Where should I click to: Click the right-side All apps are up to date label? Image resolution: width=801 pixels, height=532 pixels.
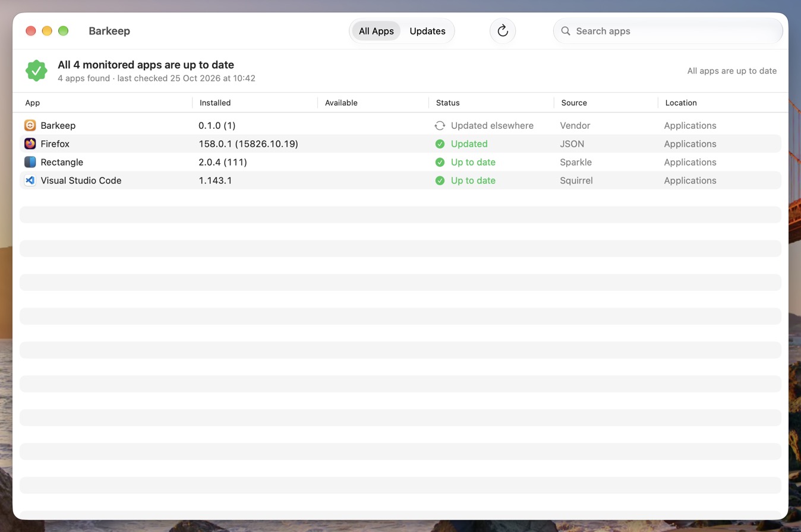pos(732,71)
